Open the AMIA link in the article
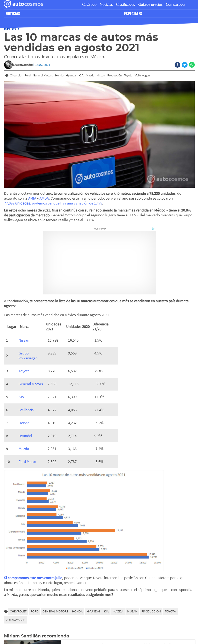The width and height of the screenshot is (198, 644). coord(32,198)
